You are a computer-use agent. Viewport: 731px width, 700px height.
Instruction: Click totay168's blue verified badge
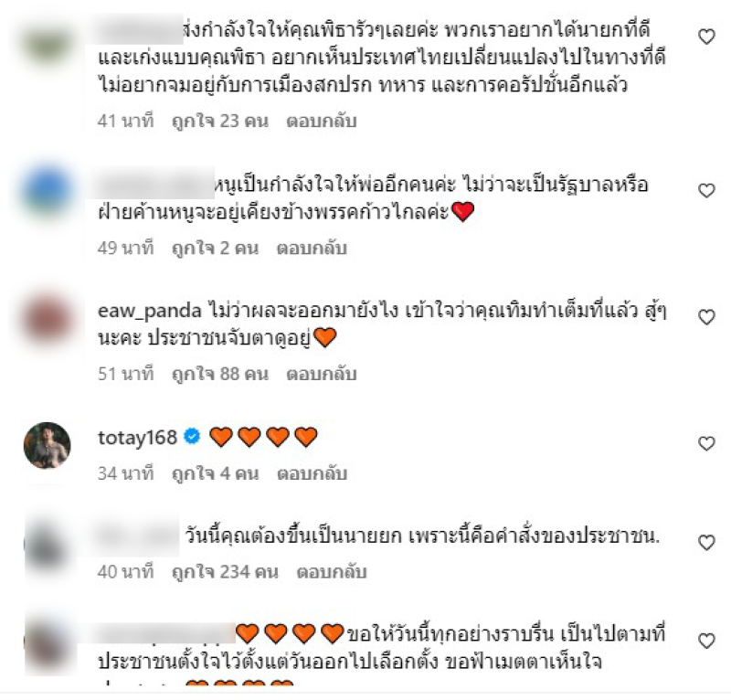(x=192, y=437)
